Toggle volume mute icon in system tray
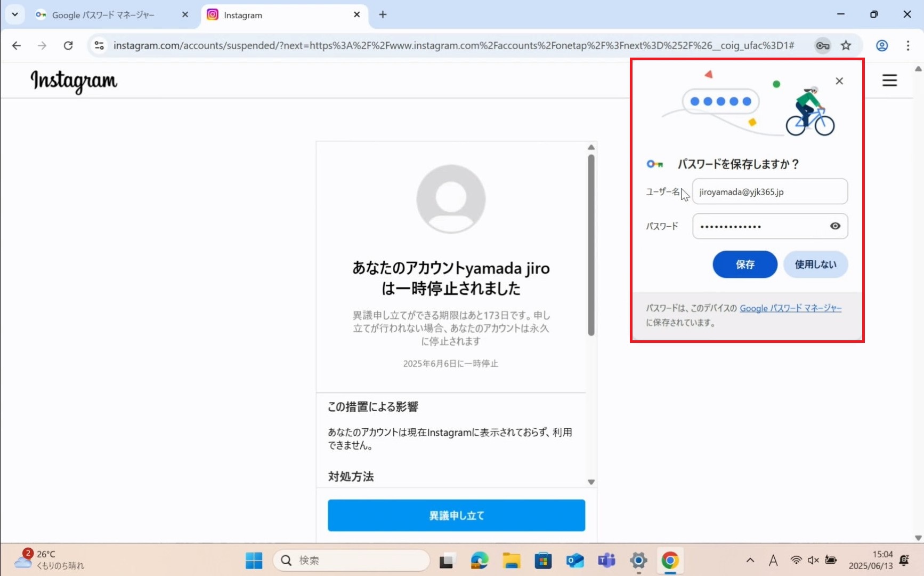The width and height of the screenshot is (924, 576). 813,560
